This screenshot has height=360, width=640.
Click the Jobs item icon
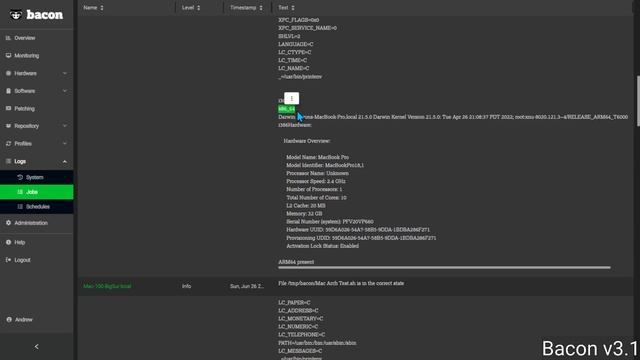tap(20, 192)
